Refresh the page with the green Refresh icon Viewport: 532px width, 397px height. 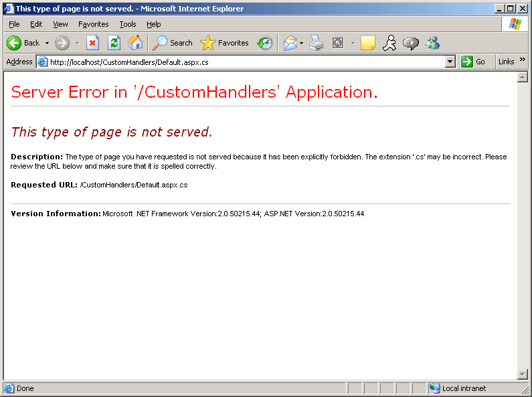(x=114, y=43)
